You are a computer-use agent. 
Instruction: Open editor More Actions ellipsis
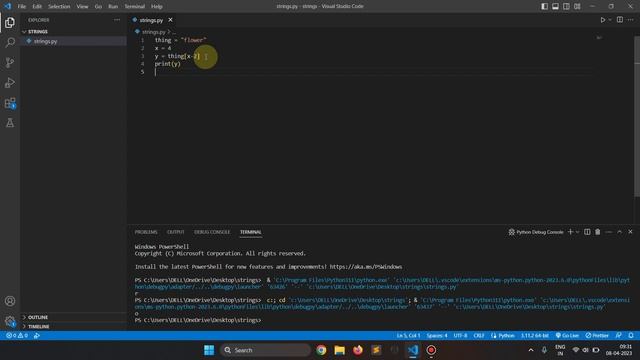(x=631, y=20)
